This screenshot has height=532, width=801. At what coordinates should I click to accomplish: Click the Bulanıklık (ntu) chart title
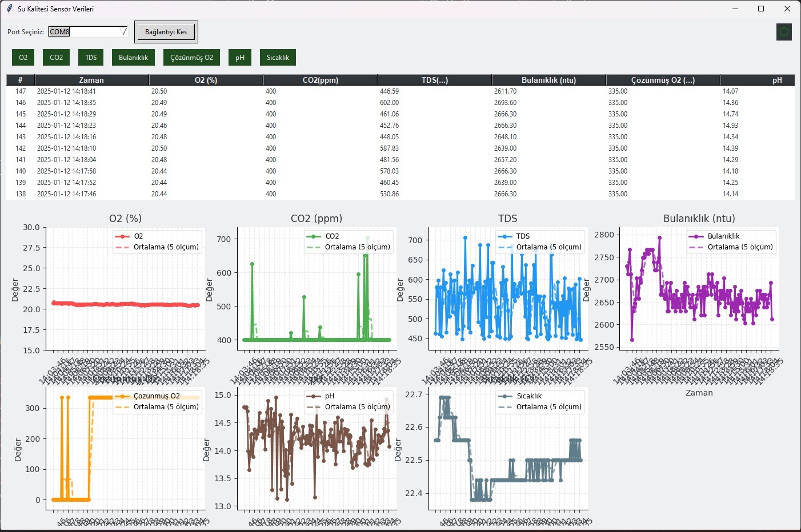click(x=699, y=218)
